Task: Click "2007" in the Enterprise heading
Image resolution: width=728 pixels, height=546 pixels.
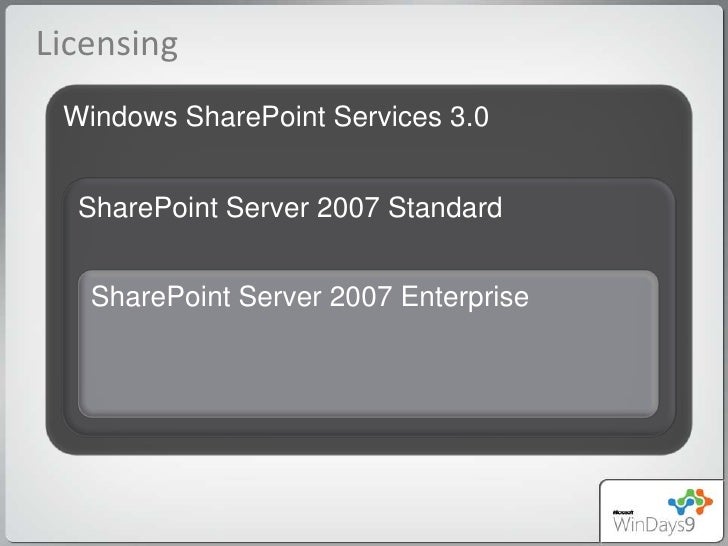Action: [x=360, y=297]
